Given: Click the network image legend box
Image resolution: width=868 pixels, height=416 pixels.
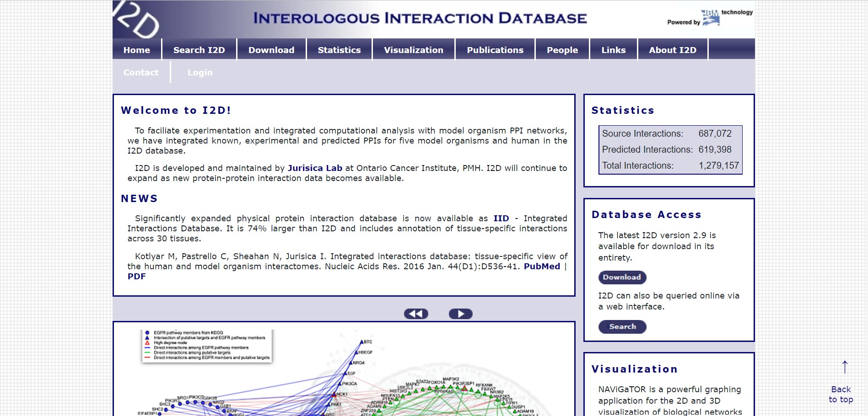Looking at the screenshot, I should [x=207, y=346].
